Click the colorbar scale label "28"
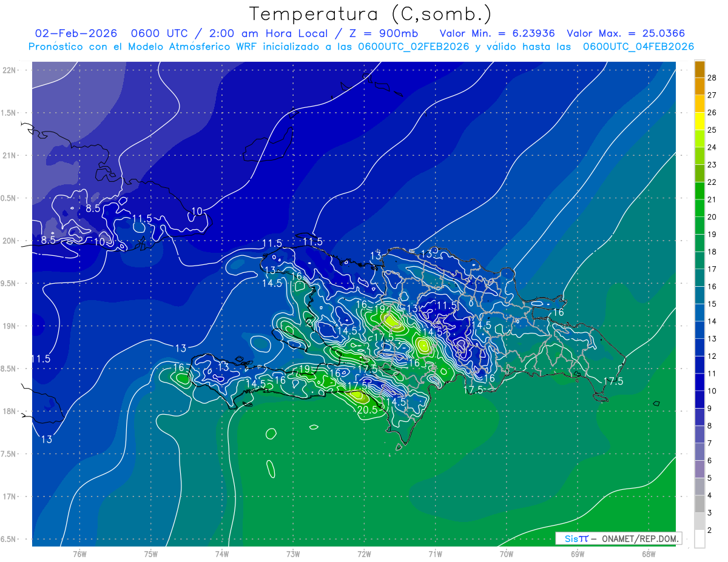Viewport: 728px width, 562px height. (712, 78)
